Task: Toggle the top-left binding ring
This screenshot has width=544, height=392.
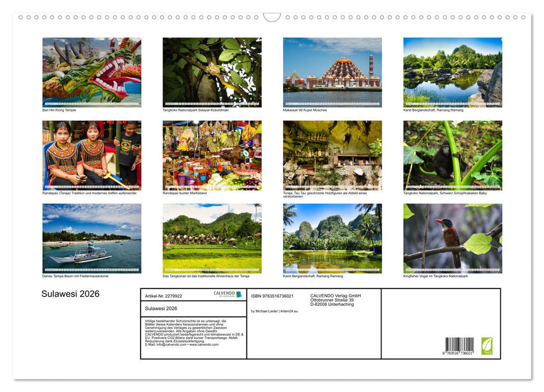Action: click(21, 16)
